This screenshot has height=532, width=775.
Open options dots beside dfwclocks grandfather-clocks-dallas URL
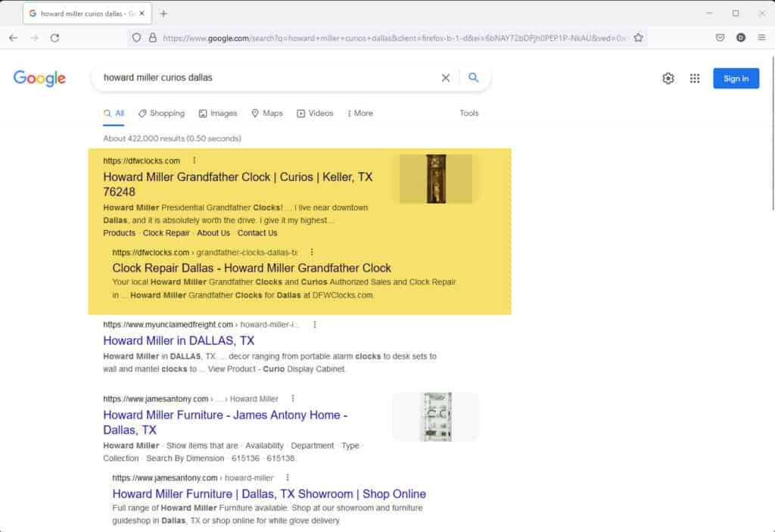pos(312,252)
